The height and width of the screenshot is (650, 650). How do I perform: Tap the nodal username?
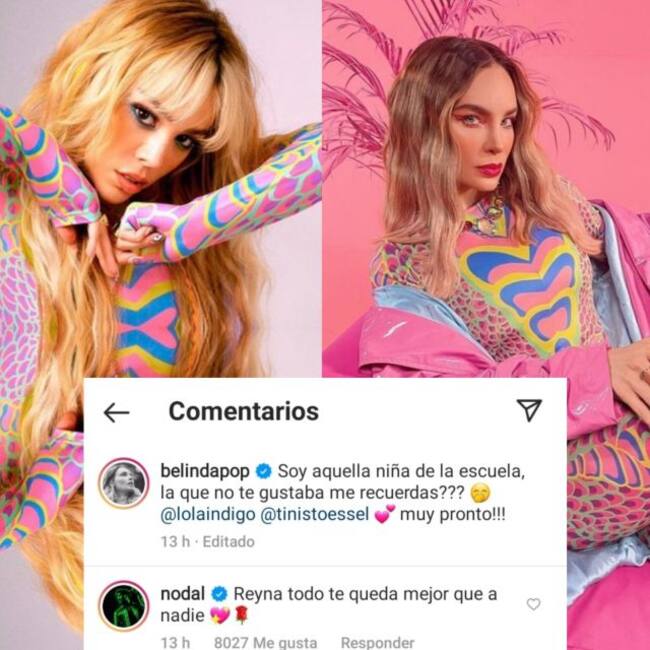pyautogui.click(x=182, y=594)
